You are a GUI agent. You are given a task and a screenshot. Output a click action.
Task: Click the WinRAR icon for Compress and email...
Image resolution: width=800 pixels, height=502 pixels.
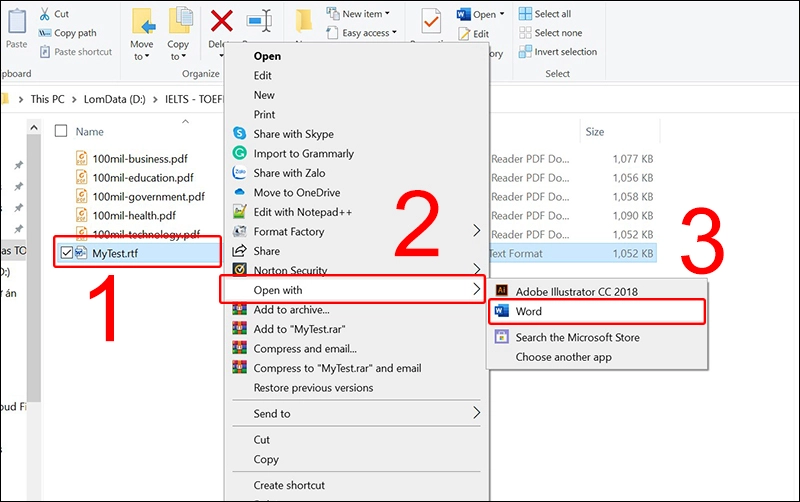[239, 348]
